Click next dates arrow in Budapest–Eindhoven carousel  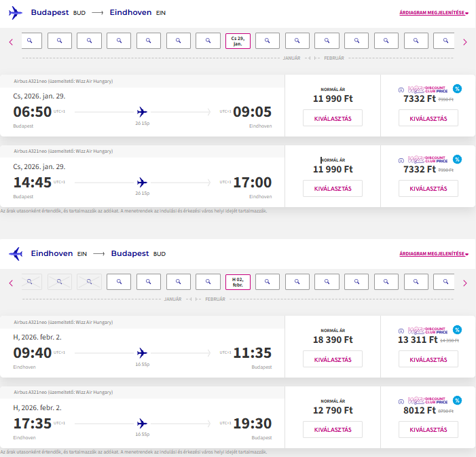(464, 42)
